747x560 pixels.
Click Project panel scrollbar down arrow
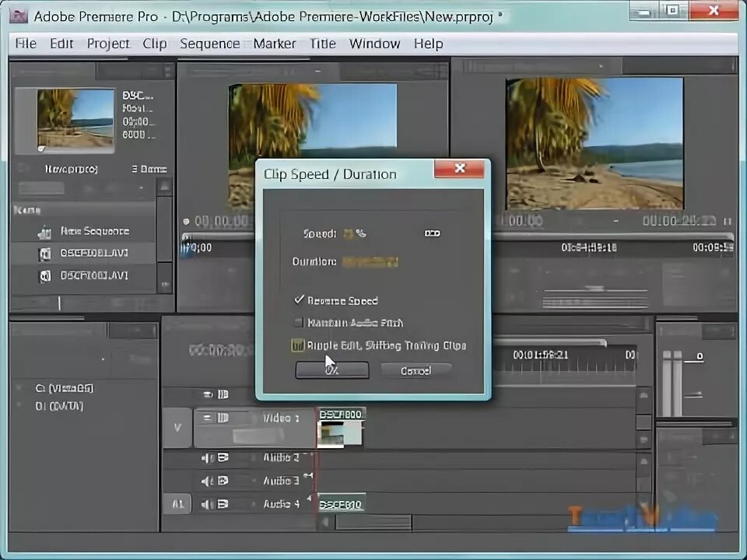(x=164, y=284)
